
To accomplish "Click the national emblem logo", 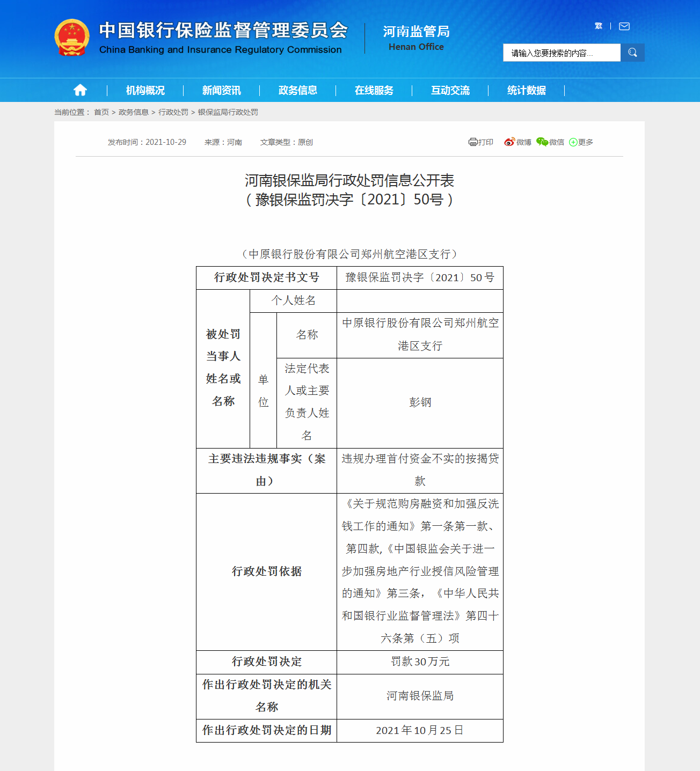I will pyautogui.click(x=72, y=38).
